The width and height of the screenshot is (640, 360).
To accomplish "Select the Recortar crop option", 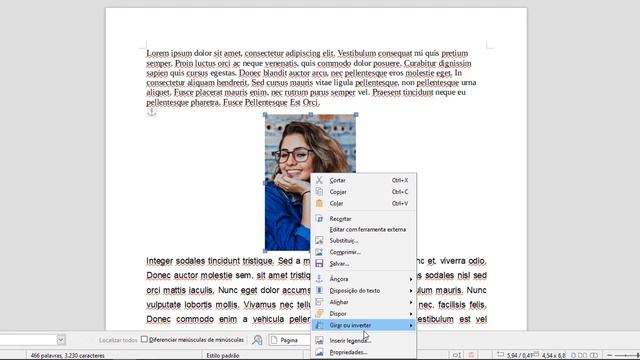I will tap(363, 219).
